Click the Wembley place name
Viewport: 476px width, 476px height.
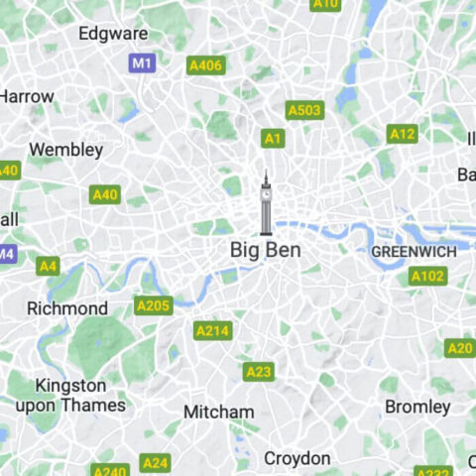[66, 150]
